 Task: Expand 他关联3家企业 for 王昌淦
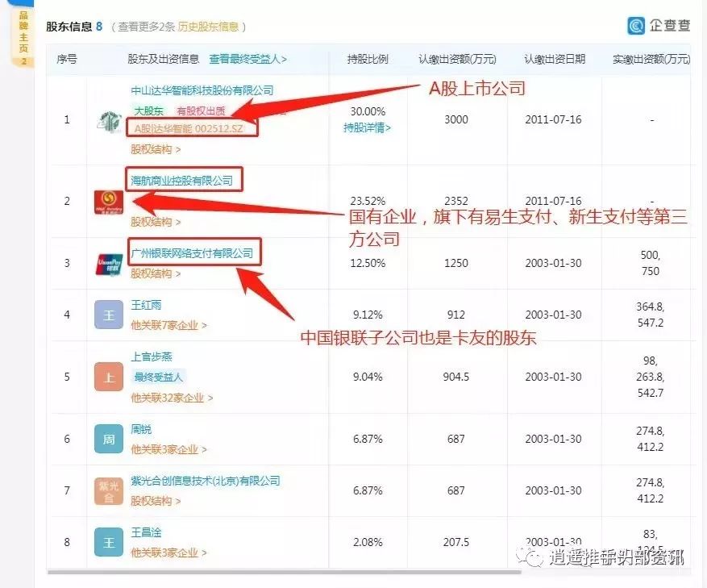pos(168,553)
